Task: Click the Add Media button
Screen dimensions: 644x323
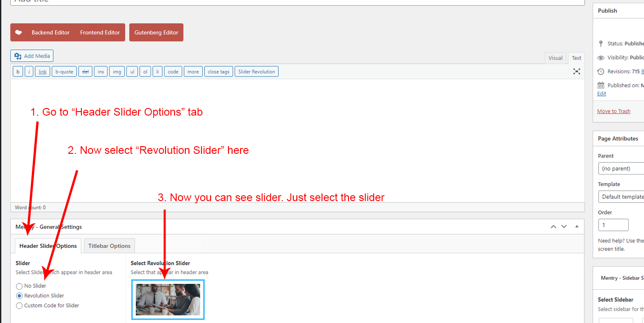Action: (x=32, y=56)
